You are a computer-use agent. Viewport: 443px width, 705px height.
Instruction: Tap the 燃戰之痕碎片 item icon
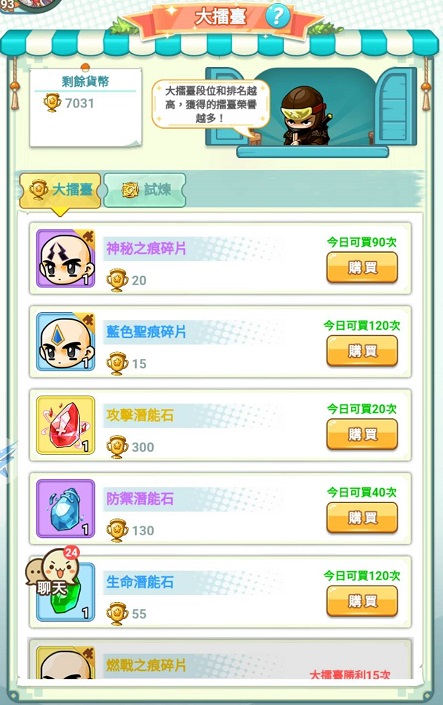coord(66,662)
